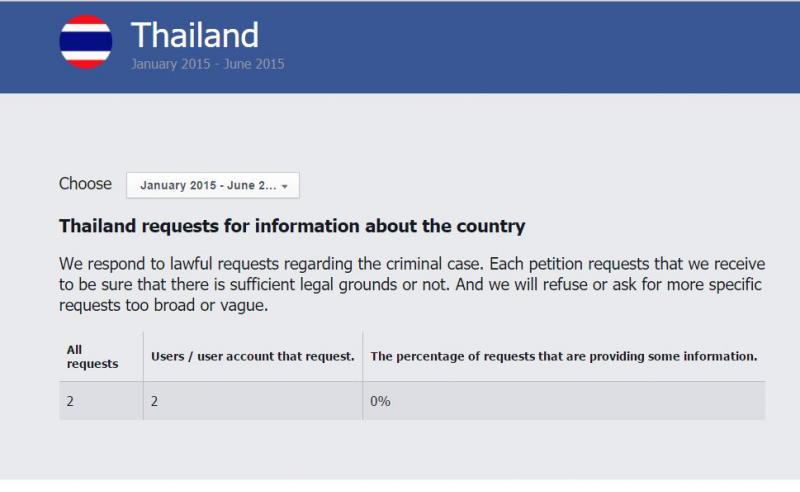Screen dimensions: 800x492
Task: Click the word "country" in the bold heading
Action: [492, 226]
